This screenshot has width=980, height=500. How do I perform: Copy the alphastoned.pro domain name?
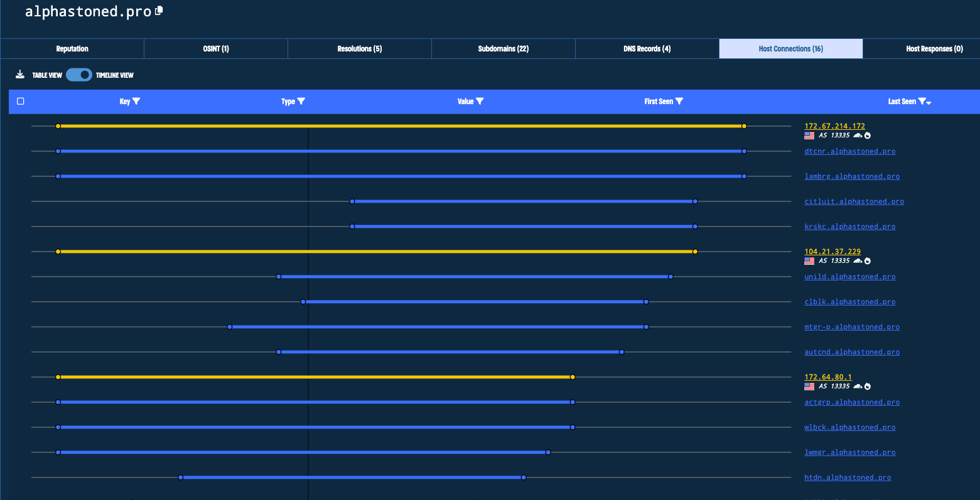pos(159,11)
